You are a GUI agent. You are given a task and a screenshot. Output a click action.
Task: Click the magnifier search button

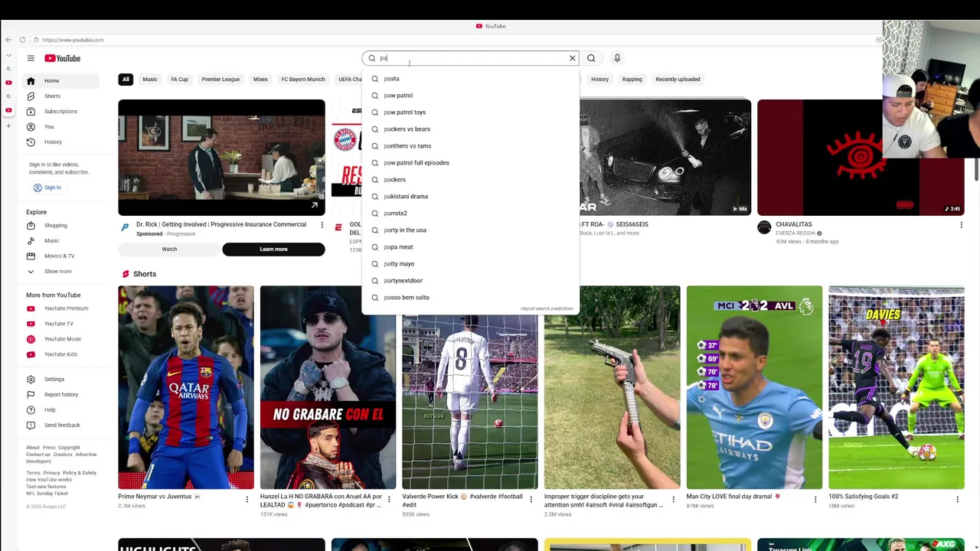tap(591, 58)
